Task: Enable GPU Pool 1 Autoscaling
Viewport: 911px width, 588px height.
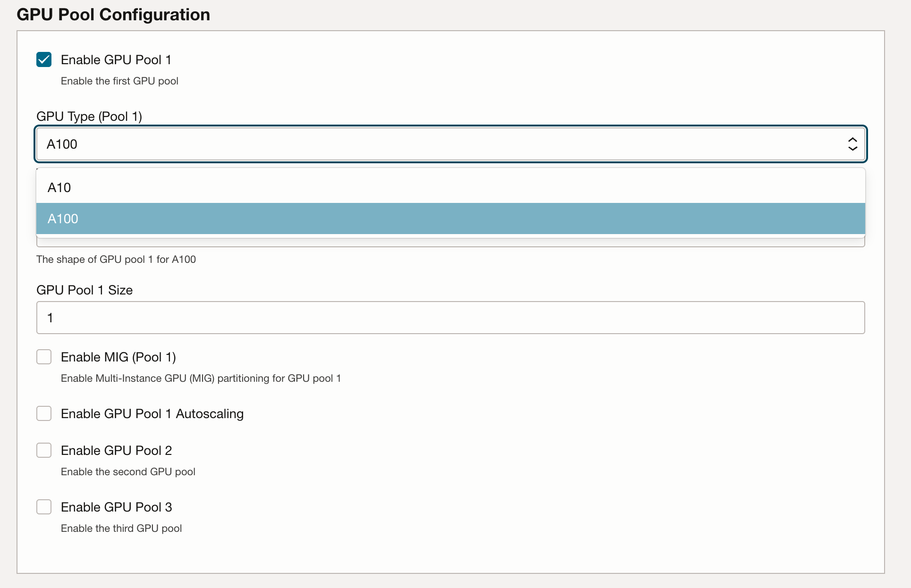Action: [43, 413]
